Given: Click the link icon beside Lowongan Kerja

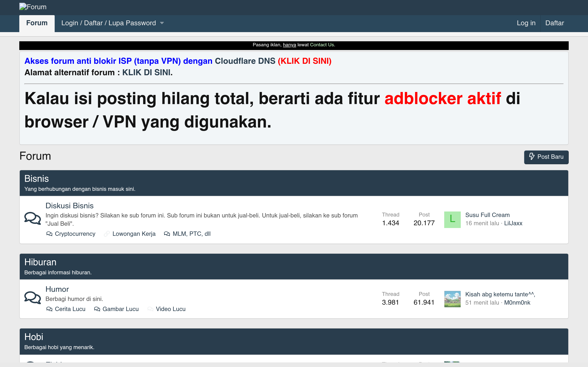Looking at the screenshot, I should point(107,234).
